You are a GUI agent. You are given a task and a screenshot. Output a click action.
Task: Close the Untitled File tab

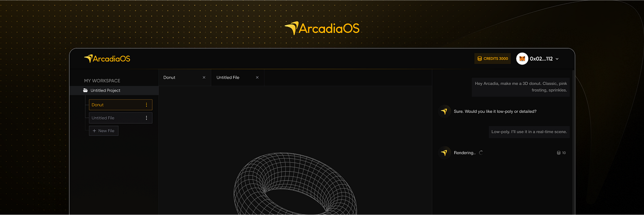click(x=257, y=77)
